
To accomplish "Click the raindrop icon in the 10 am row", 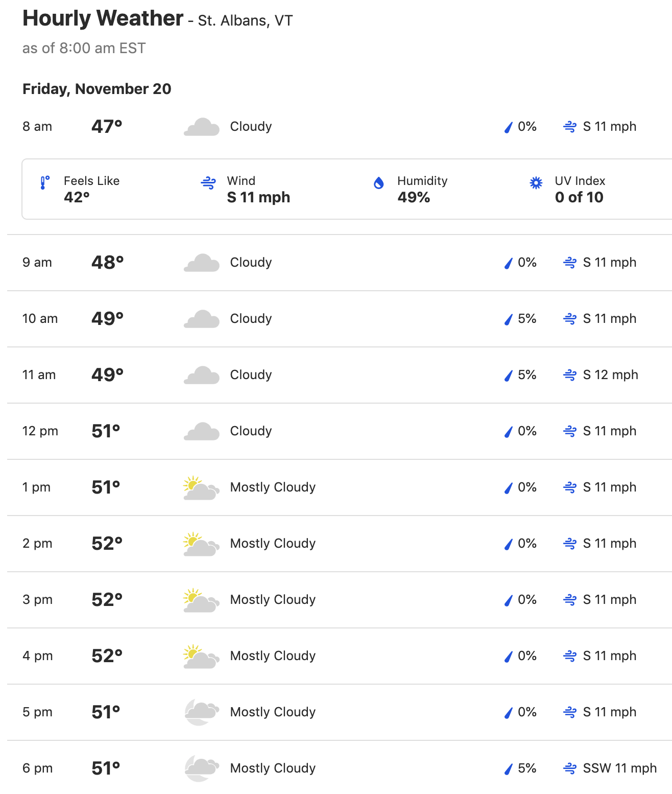I will pyautogui.click(x=508, y=319).
